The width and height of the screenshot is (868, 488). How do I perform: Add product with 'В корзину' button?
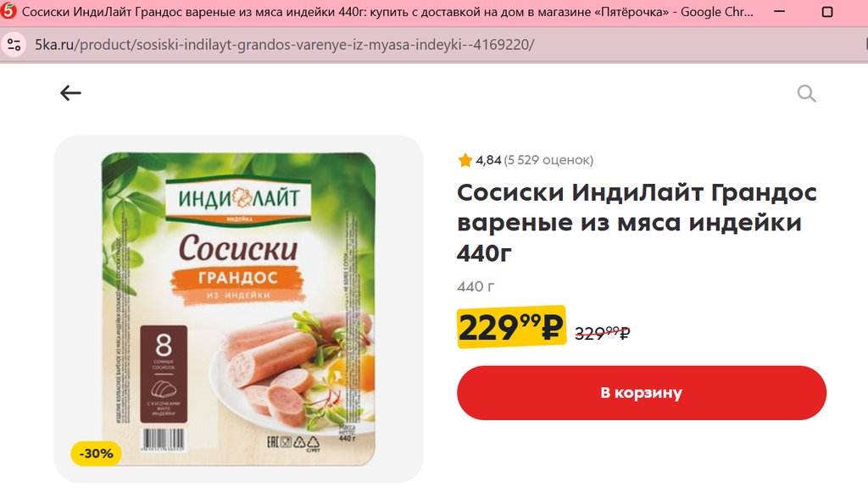642,393
